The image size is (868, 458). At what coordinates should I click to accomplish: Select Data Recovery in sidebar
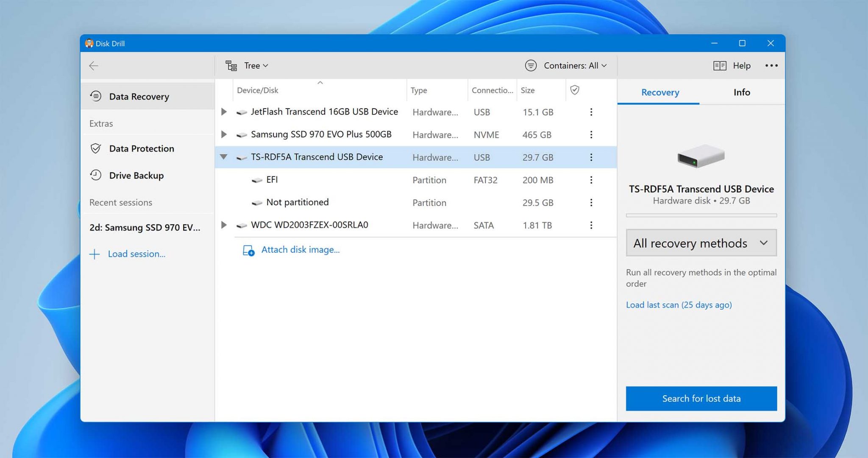pyautogui.click(x=147, y=97)
